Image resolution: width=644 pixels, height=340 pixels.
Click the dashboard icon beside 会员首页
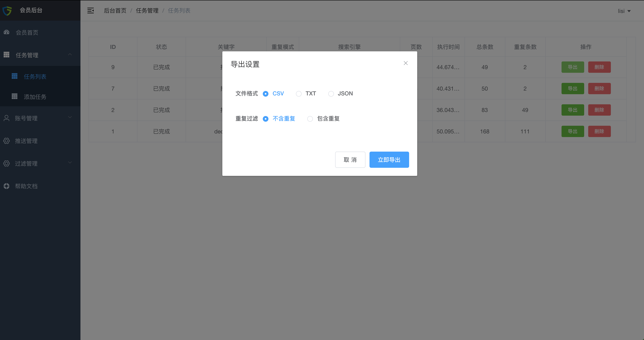tap(6, 32)
